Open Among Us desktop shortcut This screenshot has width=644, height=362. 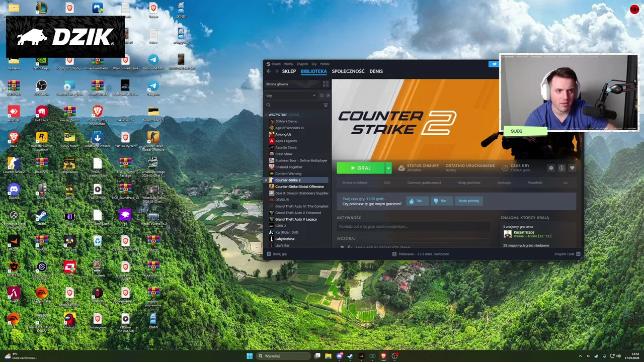69,321
